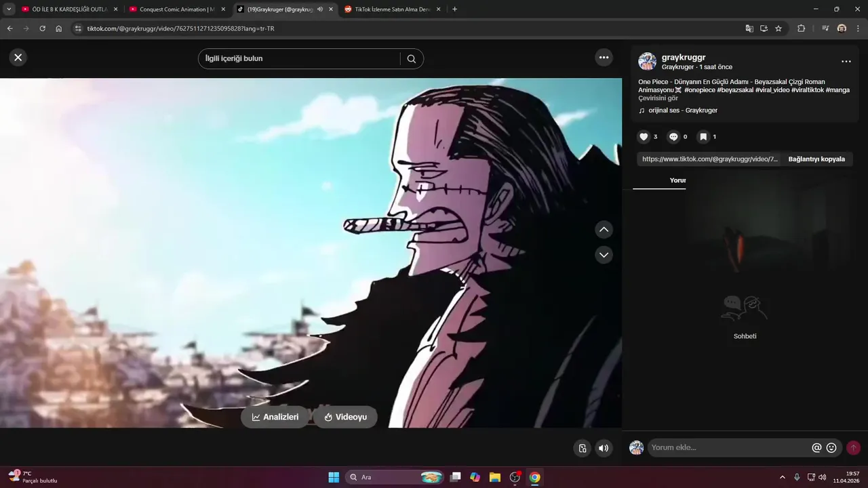
Task: Click 'Çevirisini gör' translation link
Action: 658,98
